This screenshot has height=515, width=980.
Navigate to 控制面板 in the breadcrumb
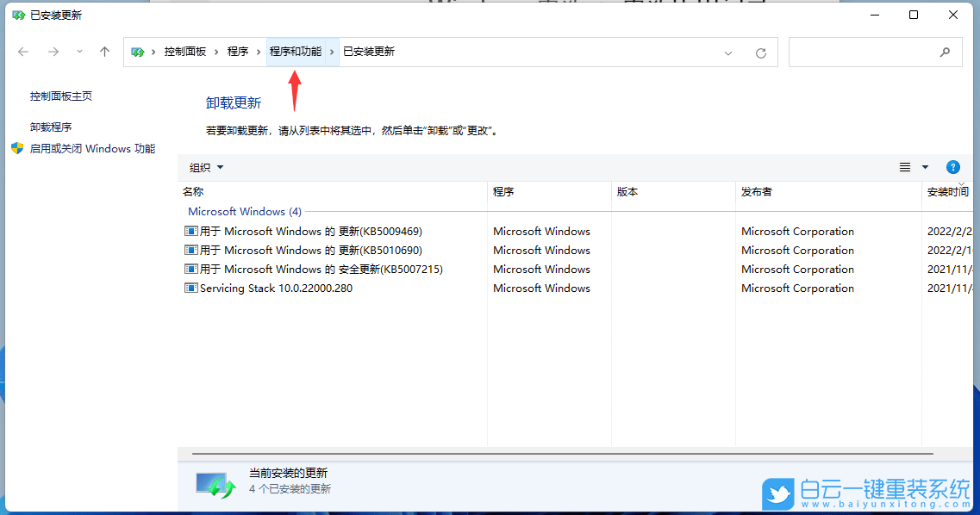[184, 52]
